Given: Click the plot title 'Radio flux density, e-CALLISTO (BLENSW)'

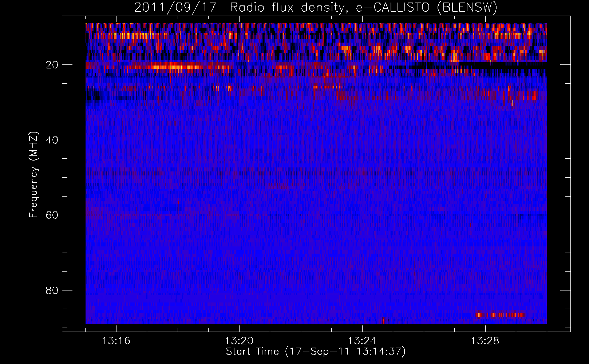Looking at the screenshot, I should (363, 8).
